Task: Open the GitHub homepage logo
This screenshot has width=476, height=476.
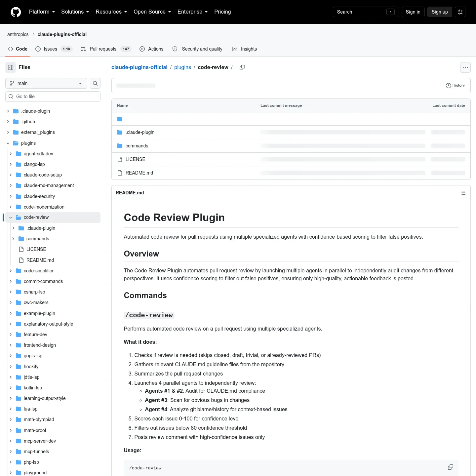Action: coord(16,12)
